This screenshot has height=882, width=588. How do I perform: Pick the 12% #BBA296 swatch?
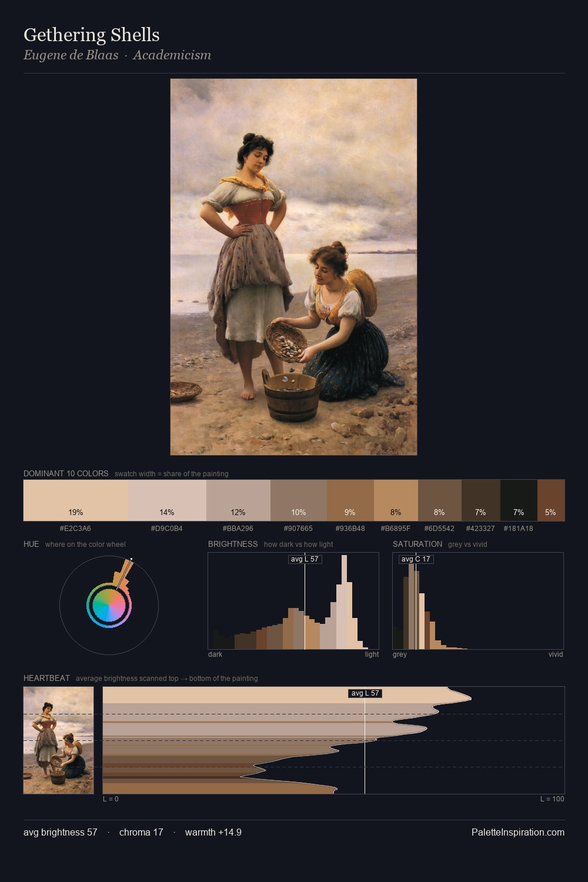click(238, 500)
